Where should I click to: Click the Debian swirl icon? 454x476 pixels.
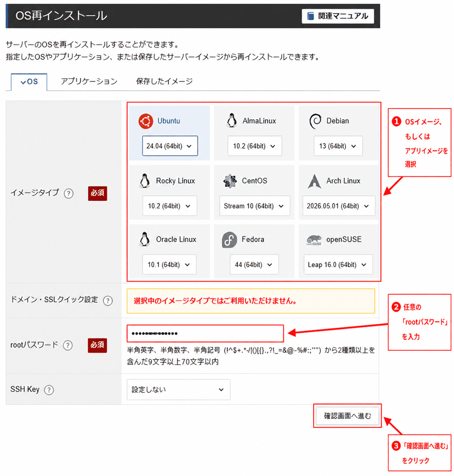pos(315,121)
